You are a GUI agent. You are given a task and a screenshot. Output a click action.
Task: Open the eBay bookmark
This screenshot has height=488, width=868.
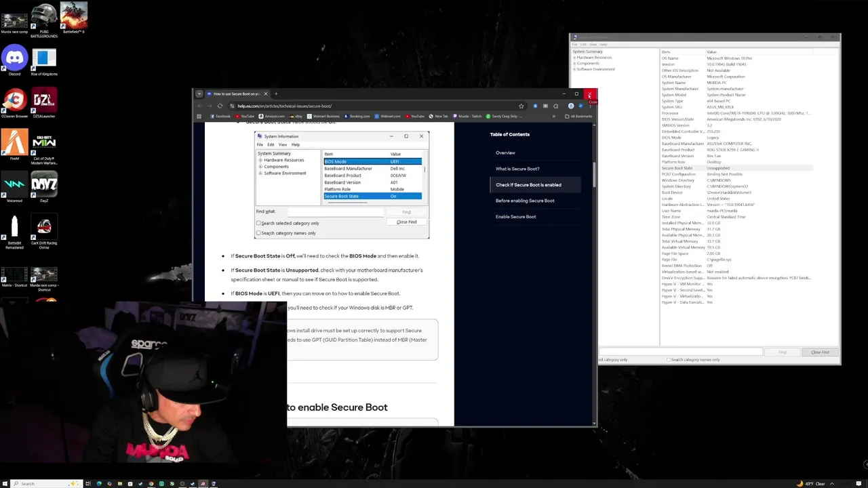296,116
